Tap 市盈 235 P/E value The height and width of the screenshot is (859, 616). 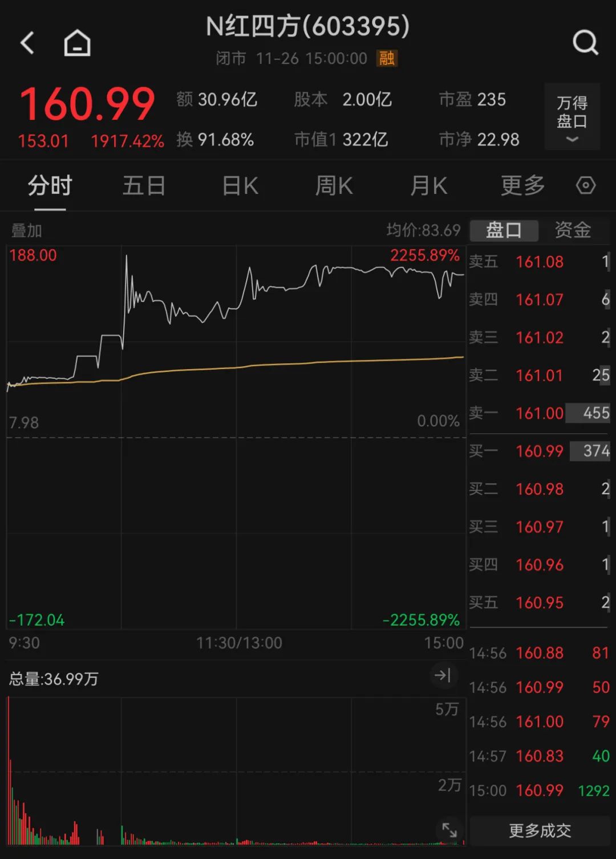click(x=472, y=99)
